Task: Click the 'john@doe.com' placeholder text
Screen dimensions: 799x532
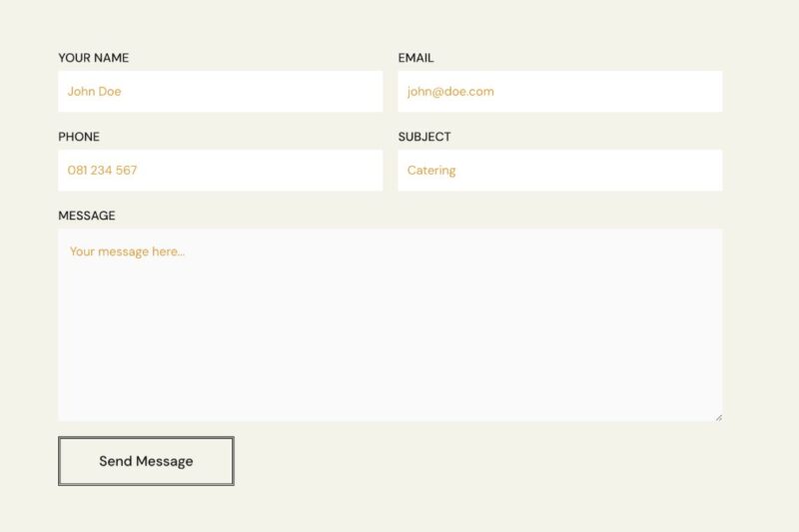Action: [x=450, y=92]
